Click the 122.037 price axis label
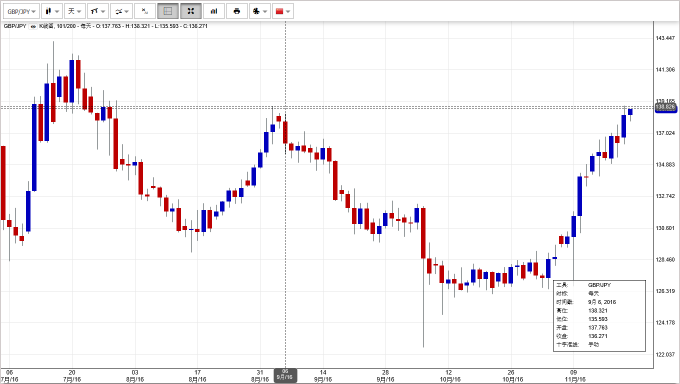The height and width of the screenshot is (384, 680). pos(665,355)
